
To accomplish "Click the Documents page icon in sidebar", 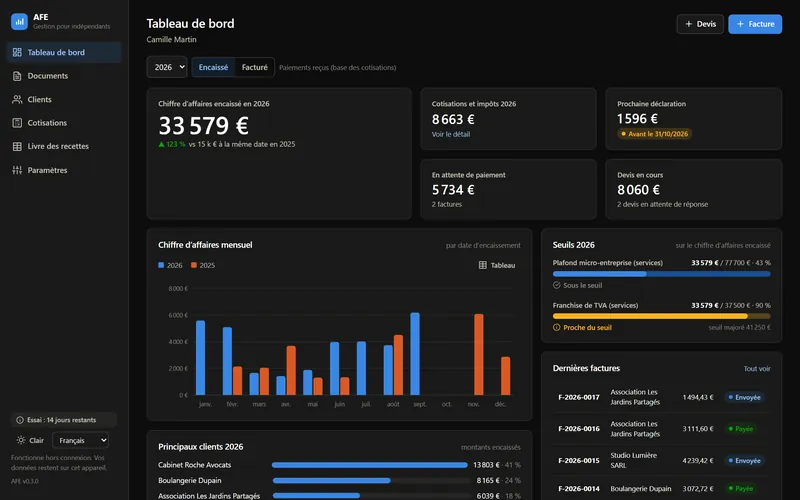I will coord(17,76).
